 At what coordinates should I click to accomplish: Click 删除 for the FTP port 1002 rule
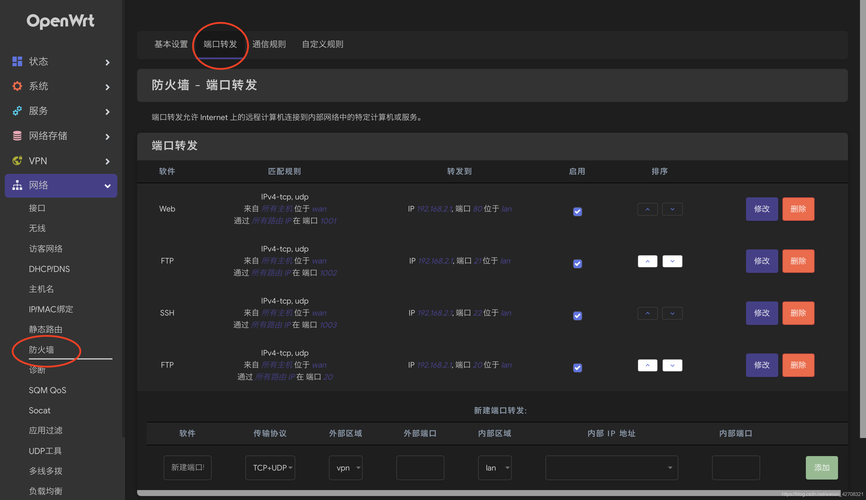(x=798, y=261)
